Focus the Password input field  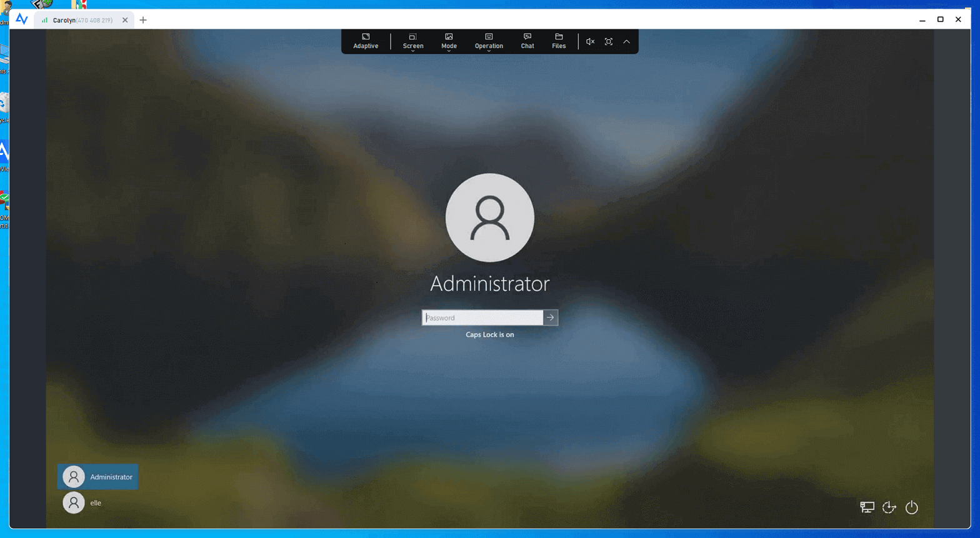click(482, 317)
